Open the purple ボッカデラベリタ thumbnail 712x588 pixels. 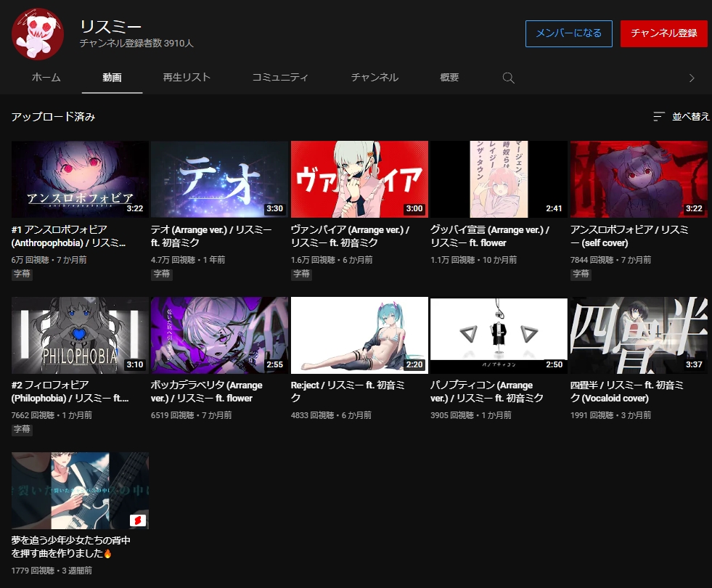pos(219,335)
